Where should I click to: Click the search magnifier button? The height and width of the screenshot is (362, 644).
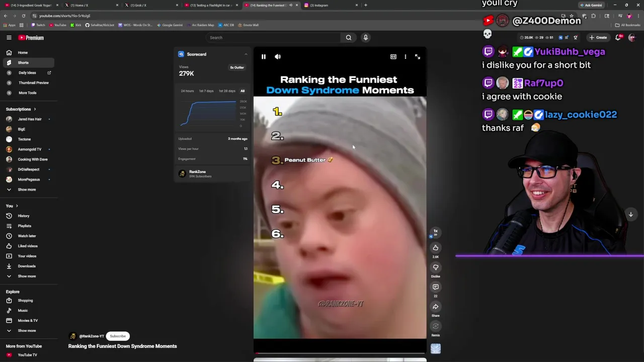click(x=349, y=38)
